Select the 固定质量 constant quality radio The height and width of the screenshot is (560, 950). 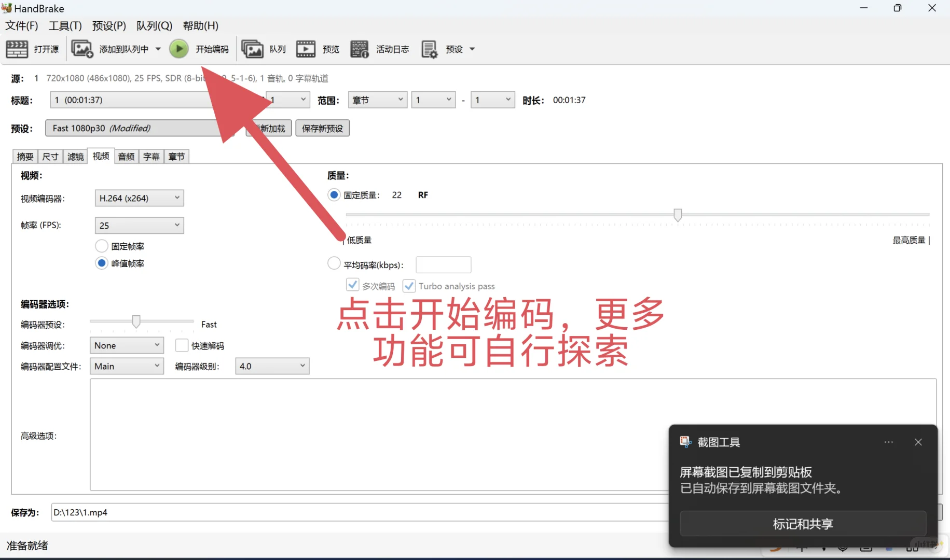coord(334,195)
